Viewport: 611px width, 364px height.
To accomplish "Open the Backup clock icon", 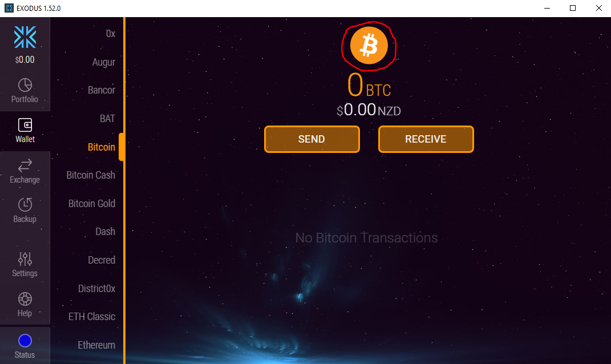I will 25,205.
